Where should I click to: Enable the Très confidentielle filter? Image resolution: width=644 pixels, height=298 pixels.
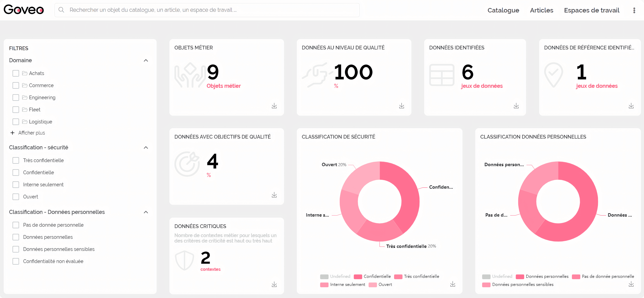[x=16, y=160]
